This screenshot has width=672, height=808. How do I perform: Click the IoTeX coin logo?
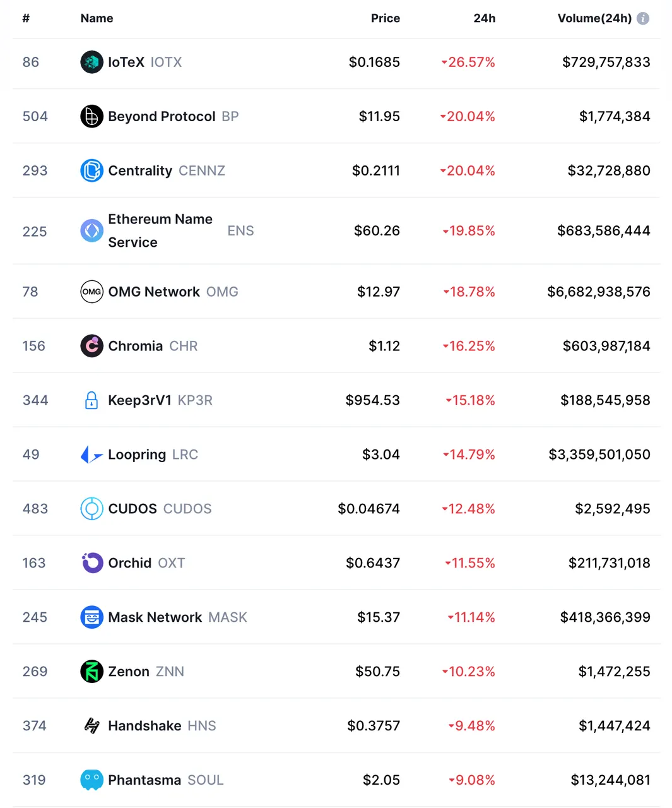point(91,62)
